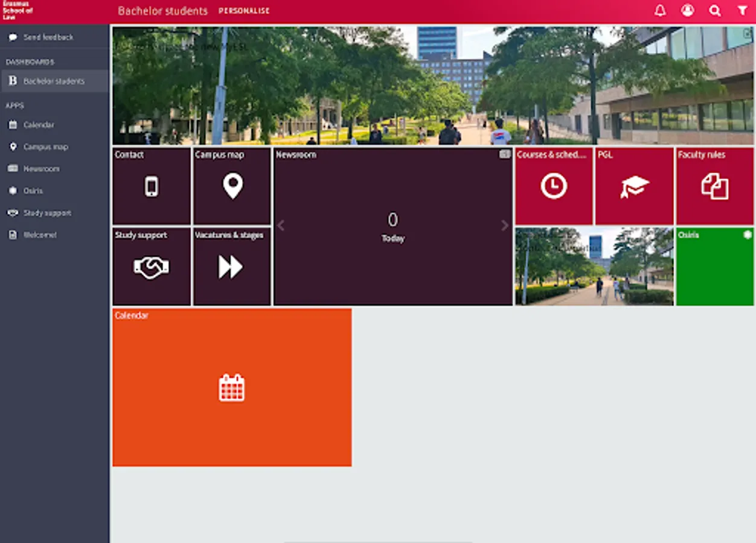The height and width of the screenshot is (543, 756).
Task: Click the PERSONALISE button
Action: [x=245, y=10]
